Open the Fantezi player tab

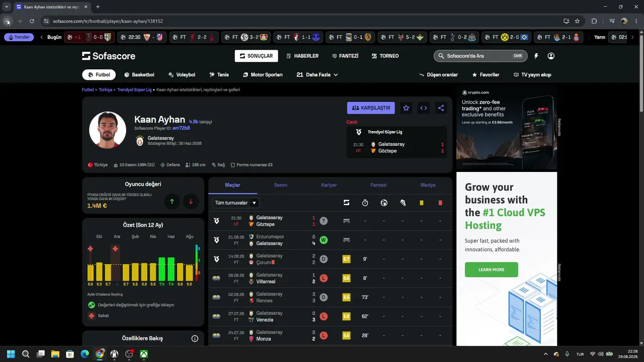click(x=378, y=185)
